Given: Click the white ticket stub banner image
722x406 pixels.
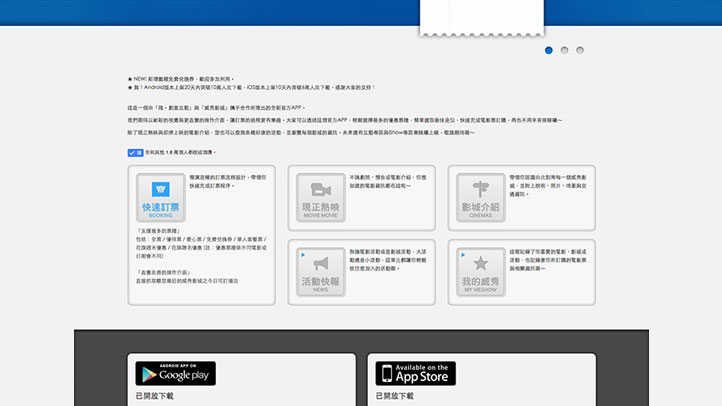Looking at the screenshot, I should [x=461, y=17].
